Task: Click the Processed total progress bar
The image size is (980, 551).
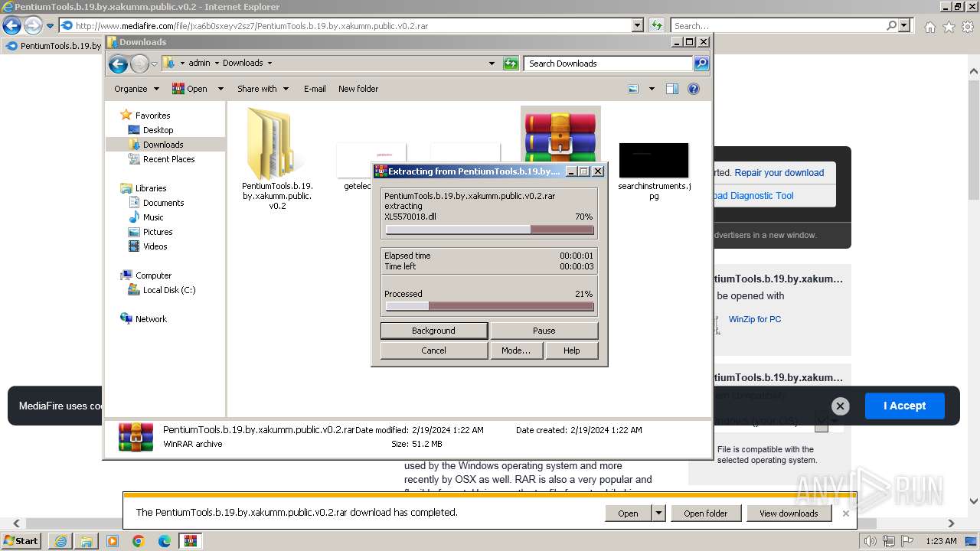Action: (489, 306)
